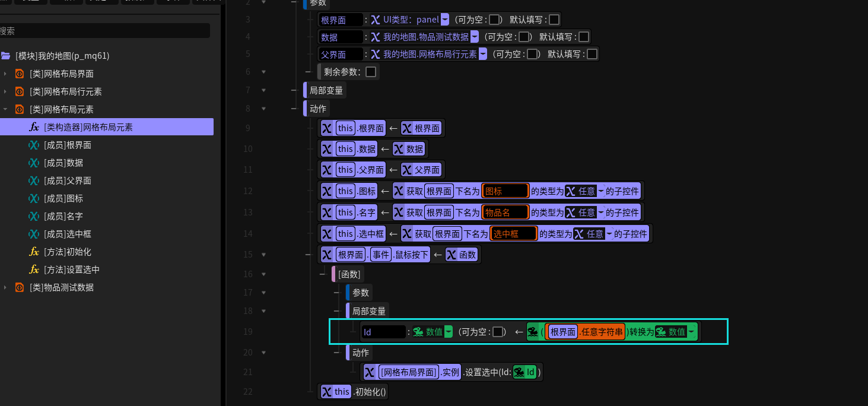Click the orange 物品名 string field

(505, 212)
